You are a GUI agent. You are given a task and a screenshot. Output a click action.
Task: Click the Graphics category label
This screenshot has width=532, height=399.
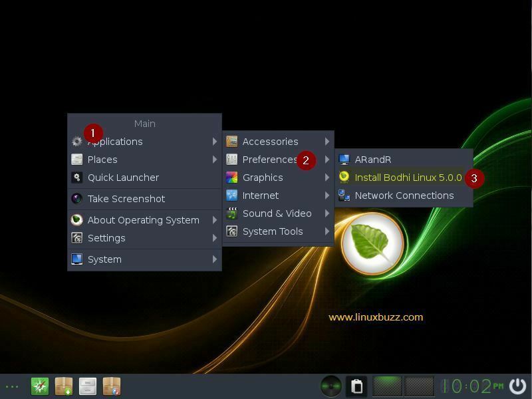(x=263, y=178)
